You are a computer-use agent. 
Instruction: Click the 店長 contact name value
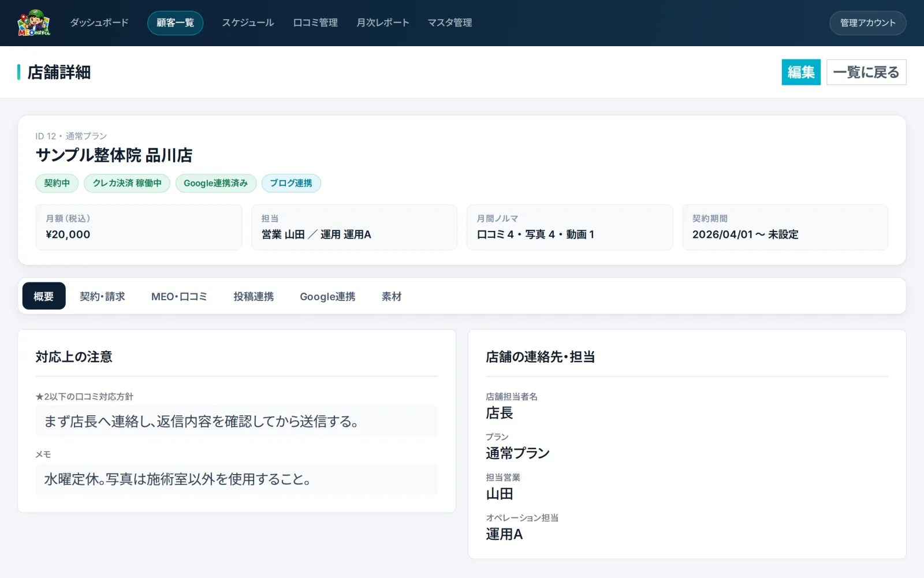500,413
